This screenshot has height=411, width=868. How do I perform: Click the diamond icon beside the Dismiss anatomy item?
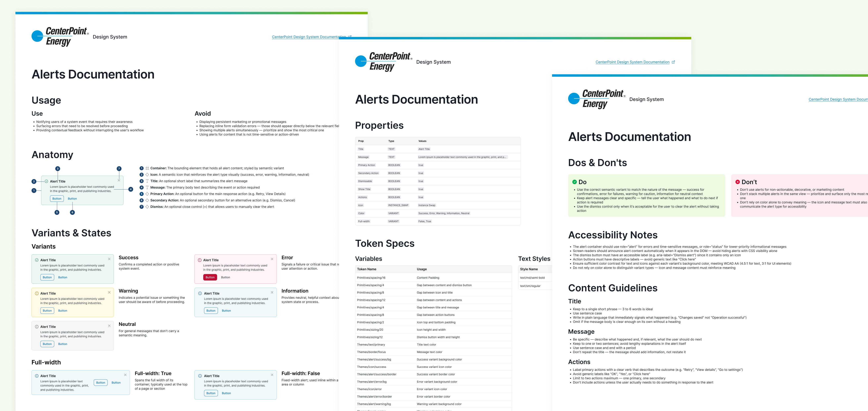[147, 207]
